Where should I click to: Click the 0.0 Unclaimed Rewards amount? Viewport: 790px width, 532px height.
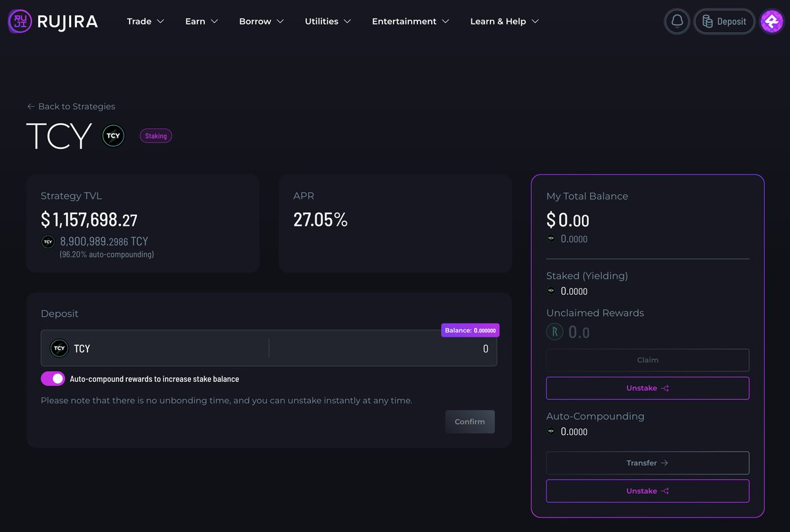pos(579,332)
